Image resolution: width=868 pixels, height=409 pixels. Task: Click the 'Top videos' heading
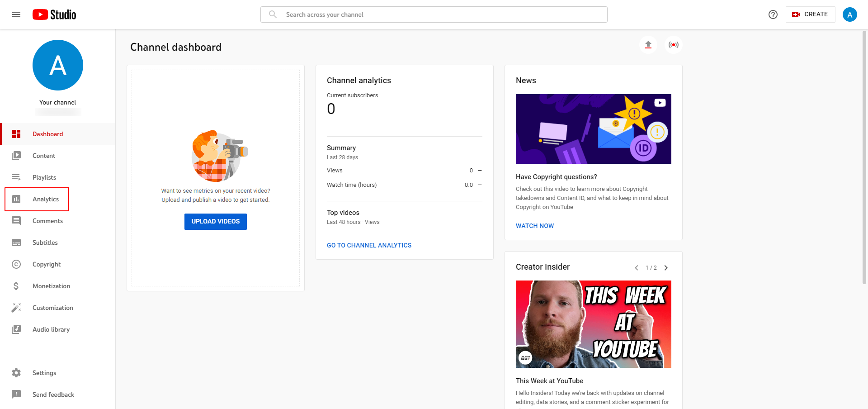point(343,213)
